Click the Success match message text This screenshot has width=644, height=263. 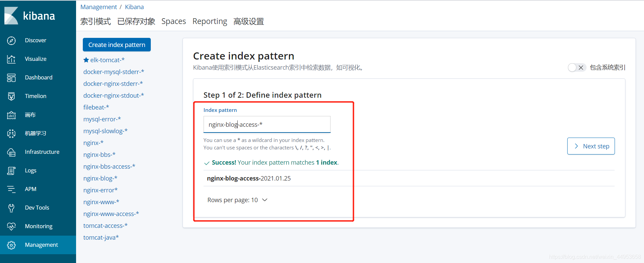point(275,163)
